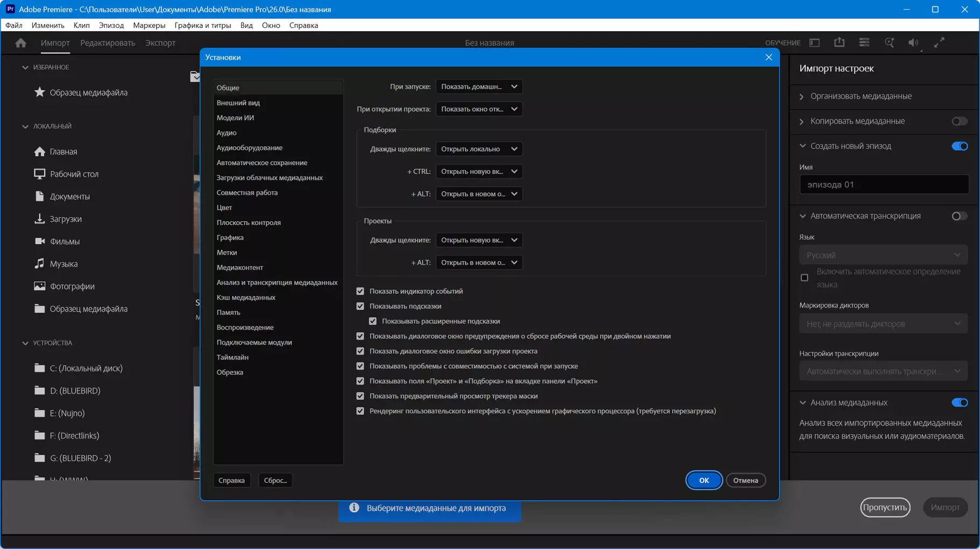Viewport: 980px width, 549px height.
Task: Click the star icon beside Образец медиафайла
Action: click(x=39, y=92)
